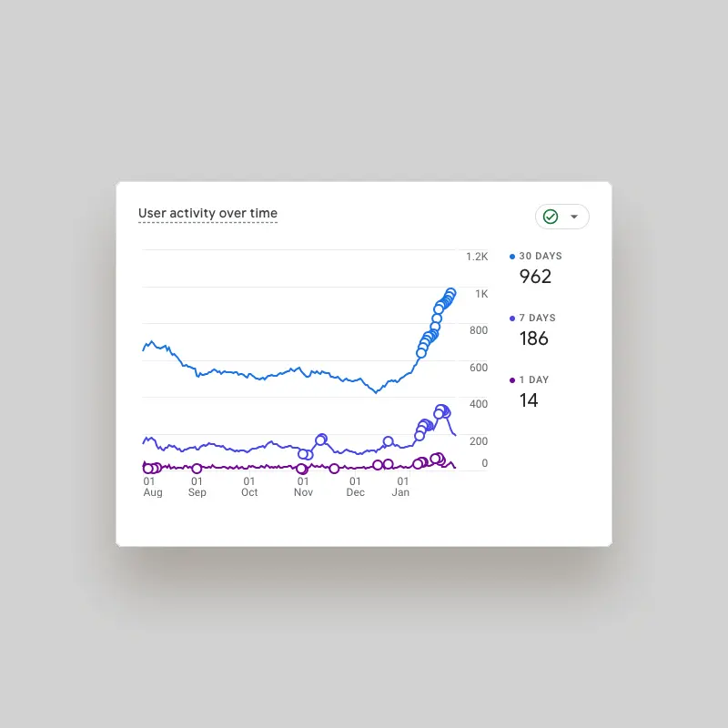Click the 1.2K y-axis label
The image size is (728, 728).
(477, 257)
